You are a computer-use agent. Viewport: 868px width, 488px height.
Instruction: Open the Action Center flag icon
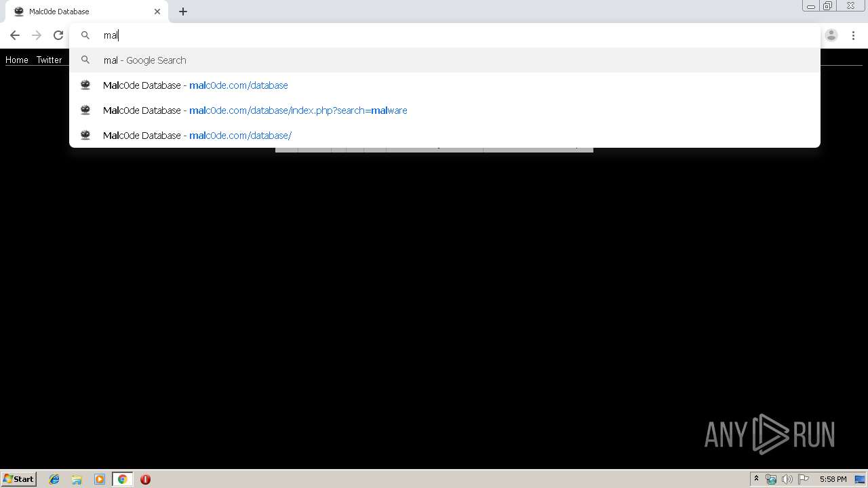click(x=804, y=479)
